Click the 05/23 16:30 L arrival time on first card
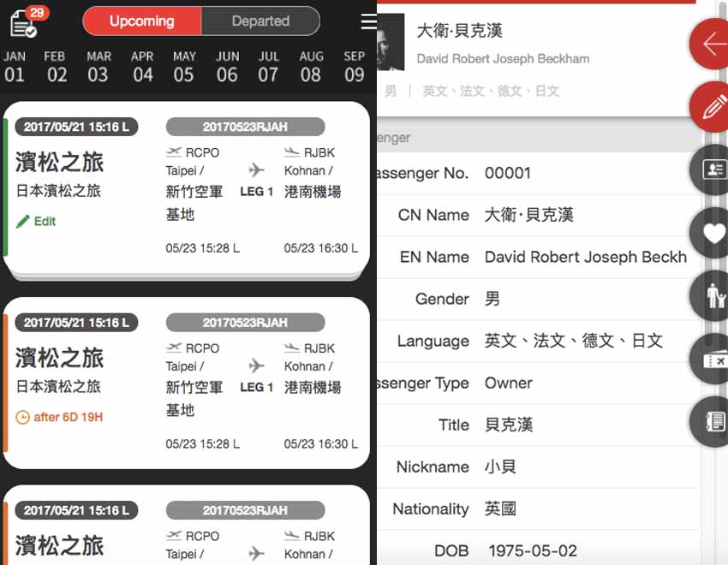 pyautogui.click(x=321, y=248)
